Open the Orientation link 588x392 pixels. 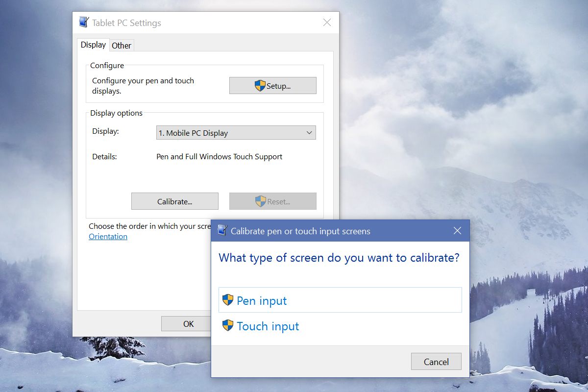108,237
